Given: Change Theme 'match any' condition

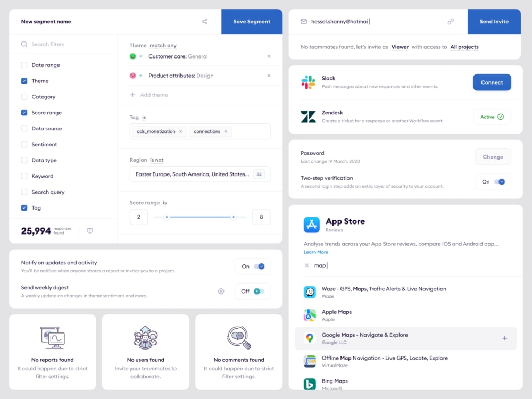Looking at the screenshot, I should pos(163,45).
